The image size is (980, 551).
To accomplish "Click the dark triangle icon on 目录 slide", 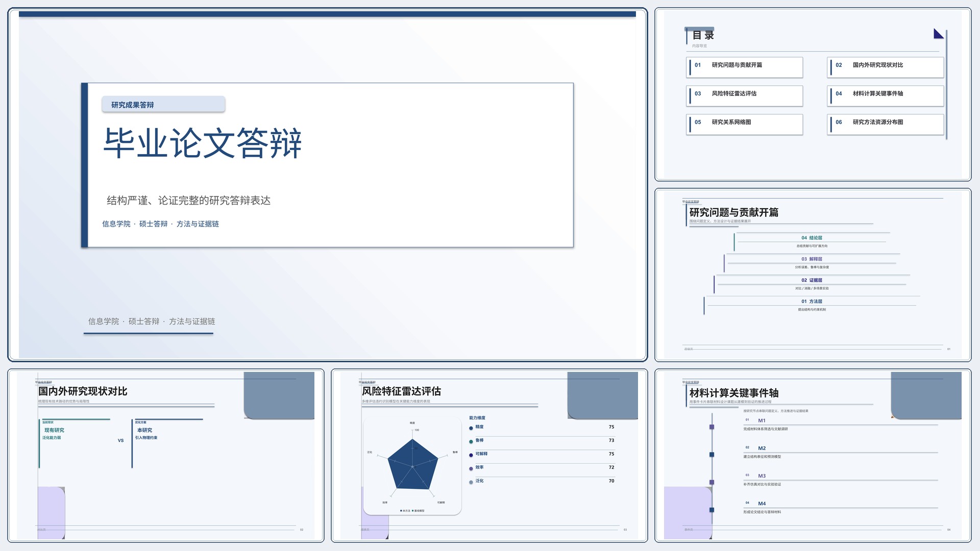I will click(x=938, y=34).
